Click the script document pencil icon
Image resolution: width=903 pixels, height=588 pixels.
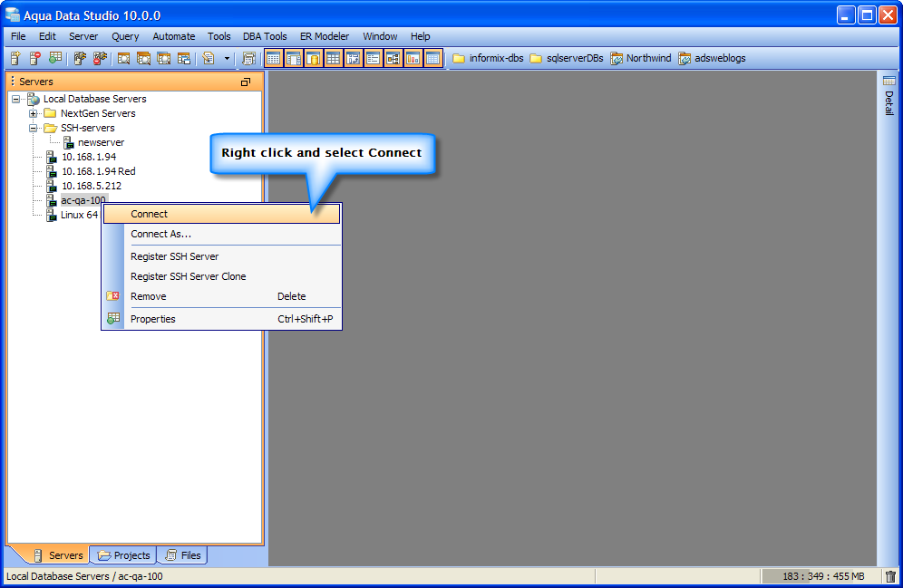coord(209,58)
